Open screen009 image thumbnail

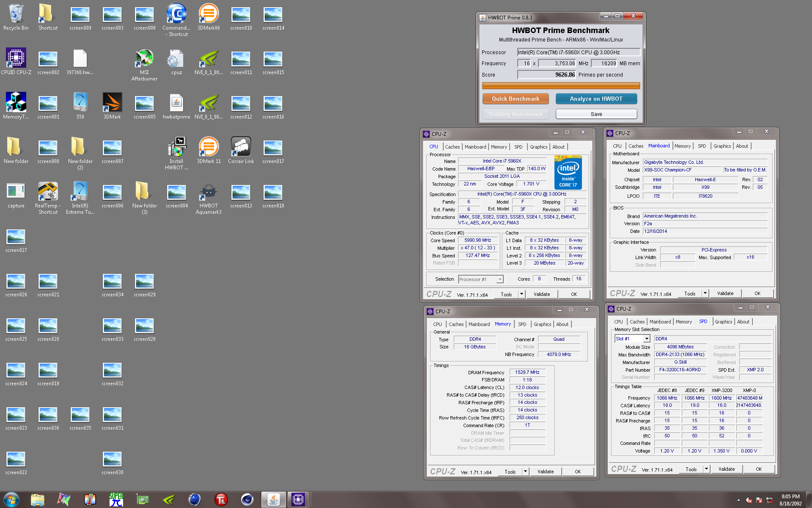80,17
